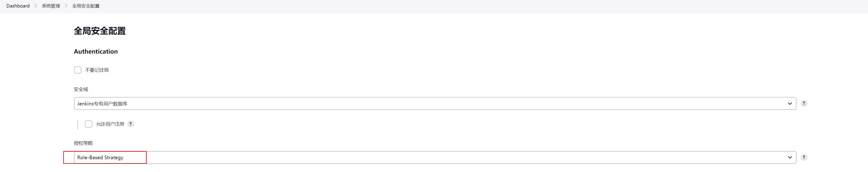
Task: Enable the 不要记住我 checkbox
Action: click(78, 70)
